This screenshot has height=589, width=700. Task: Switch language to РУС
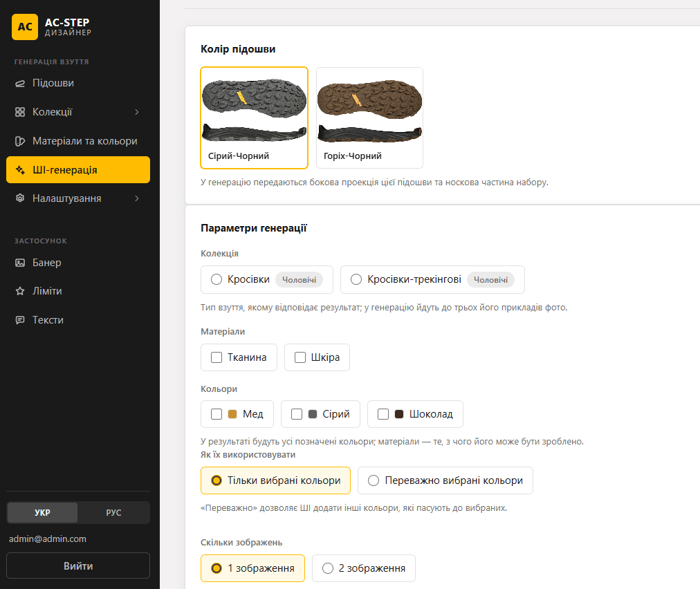113,513
